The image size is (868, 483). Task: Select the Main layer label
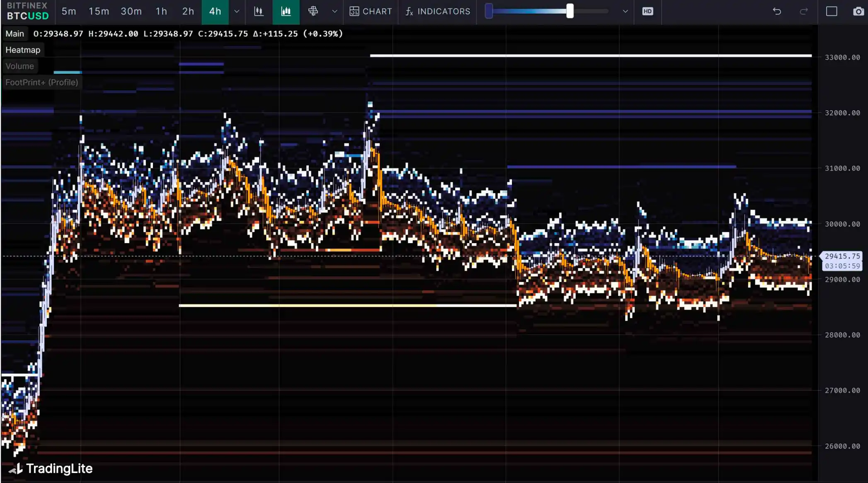[x=15, y=34]
